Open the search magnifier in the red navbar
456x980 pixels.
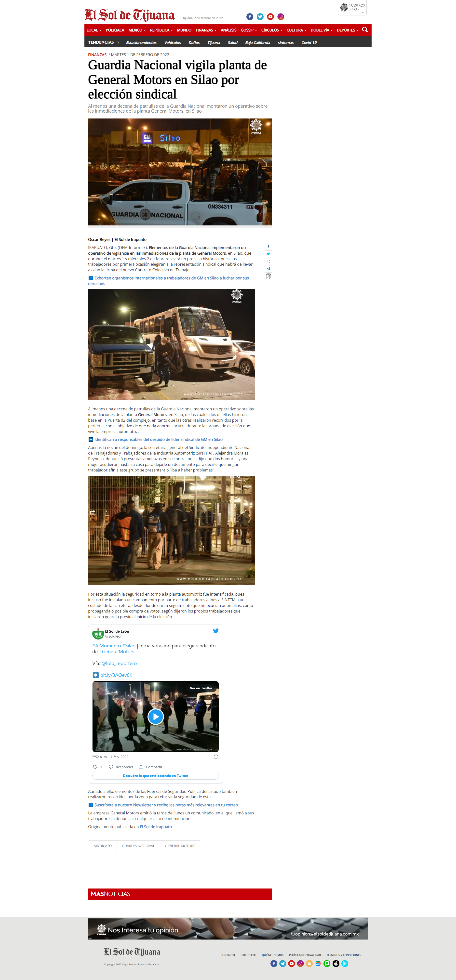tap(365, 30)
